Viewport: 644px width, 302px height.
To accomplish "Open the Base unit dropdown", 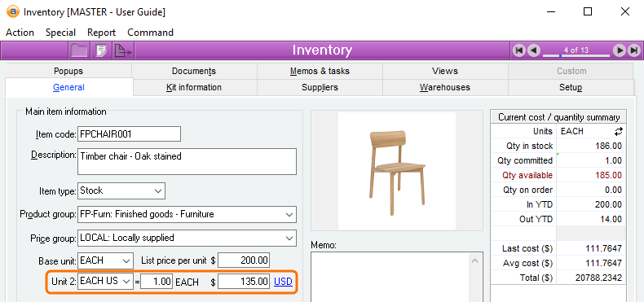I will [126, 261].
